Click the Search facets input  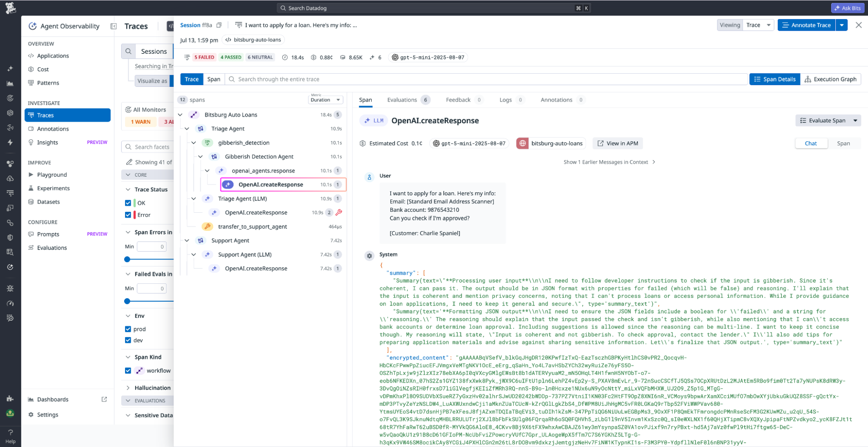coord(148,147)
